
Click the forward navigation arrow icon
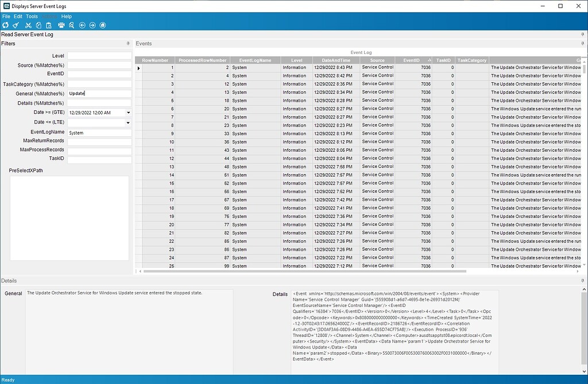(92, 25)
